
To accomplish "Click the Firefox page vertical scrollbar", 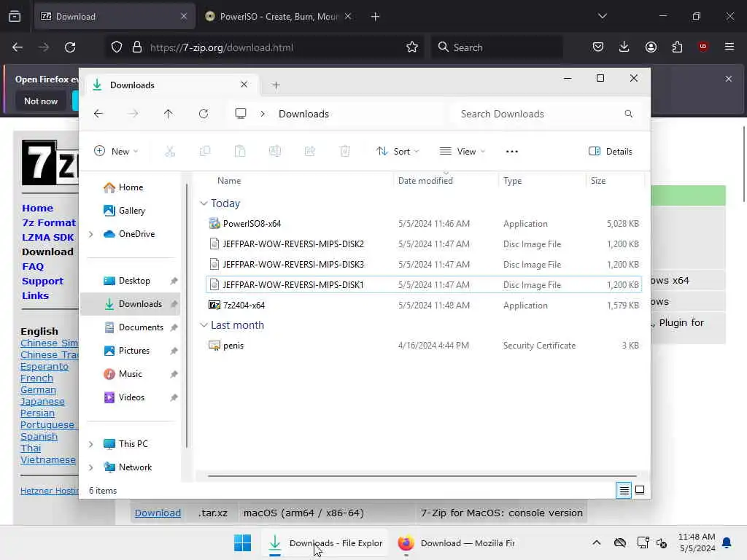I will point(743,164).
